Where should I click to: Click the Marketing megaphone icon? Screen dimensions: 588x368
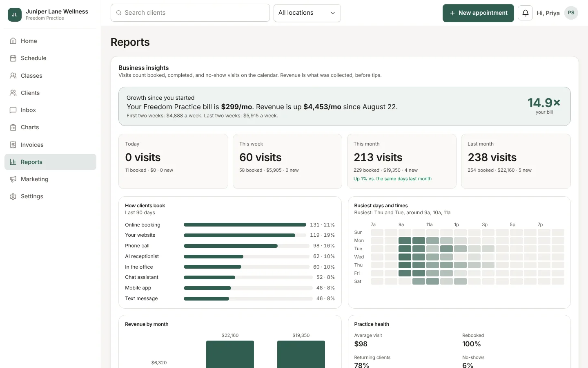click(13, 179)
